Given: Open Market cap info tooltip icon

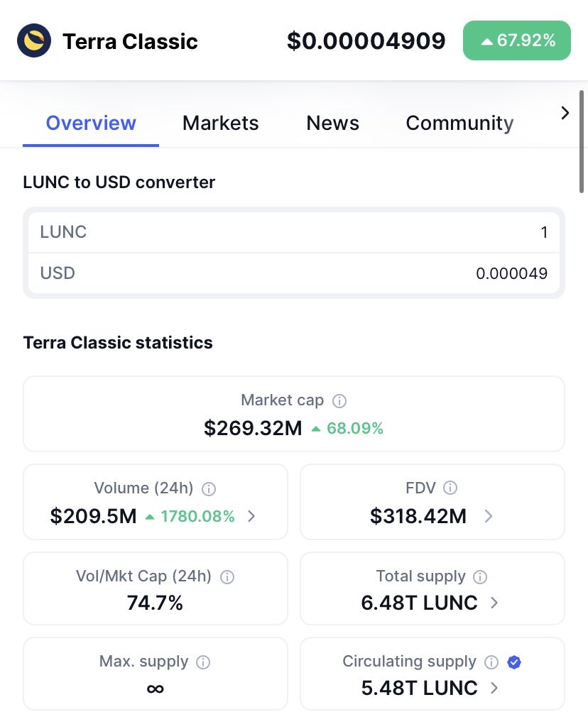Looking at the screenshot, I should (x=339, y=401).
